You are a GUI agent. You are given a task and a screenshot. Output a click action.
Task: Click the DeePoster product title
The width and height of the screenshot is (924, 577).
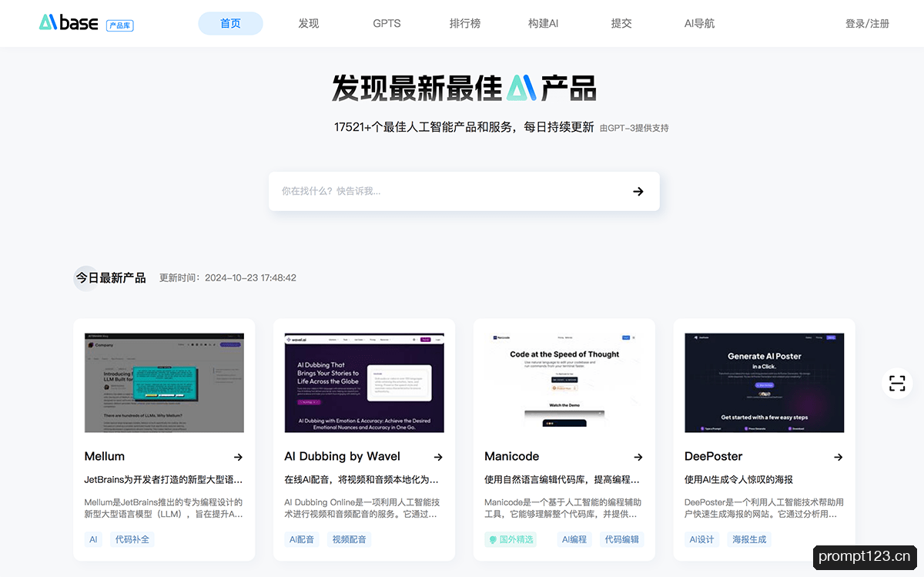click(x=714, y=456)
